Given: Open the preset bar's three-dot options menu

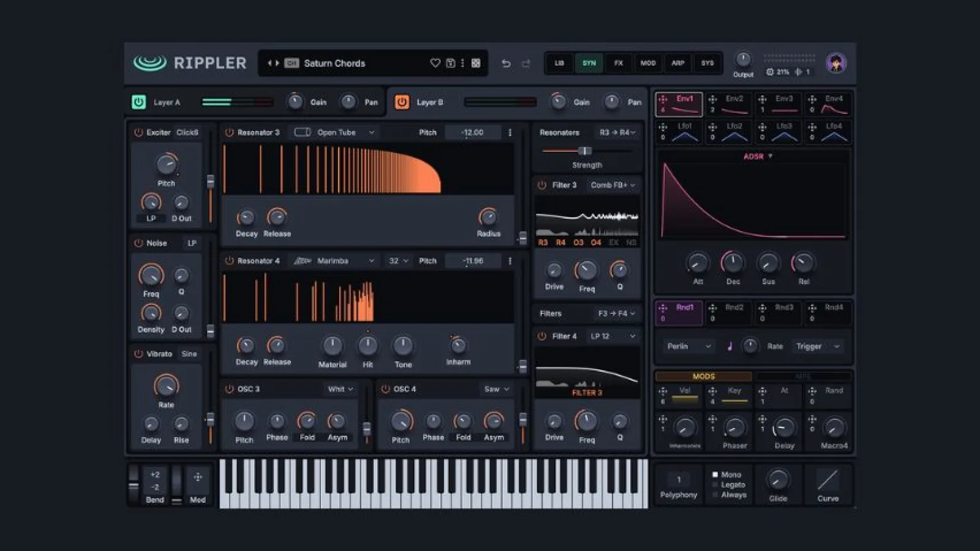Looking at the screenshot, I should (x=462, y=63).
